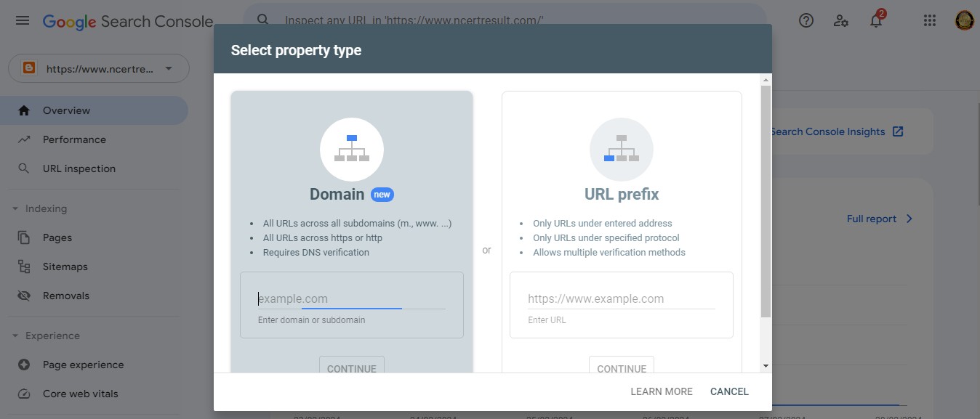Open the Performance report
Viewport: 980px width, 419px height.
coord(94,139)
